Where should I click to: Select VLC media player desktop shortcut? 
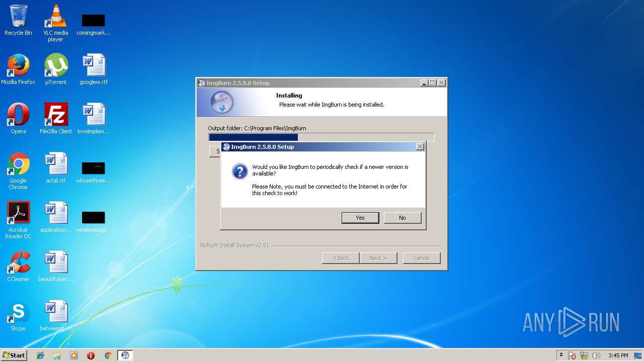55,23
